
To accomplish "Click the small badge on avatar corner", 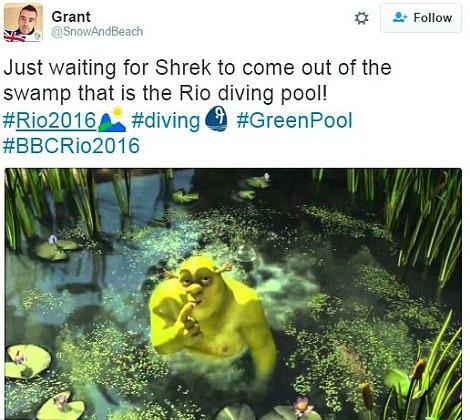I will (x=38, y=36).
